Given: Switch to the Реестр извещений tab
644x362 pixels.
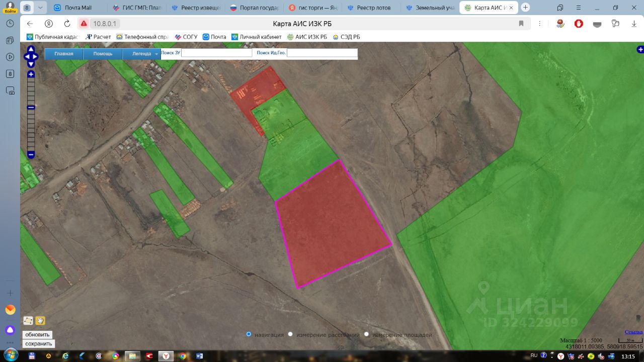Looking at the screenshot, I should [x=196, y=8].
